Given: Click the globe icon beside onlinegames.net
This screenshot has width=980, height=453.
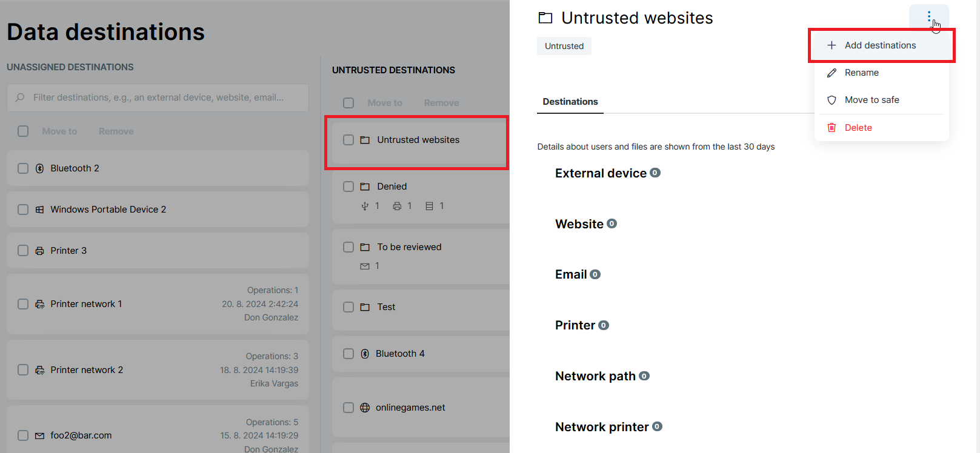Looking at the screenshot, I should [x=365, y=408].
